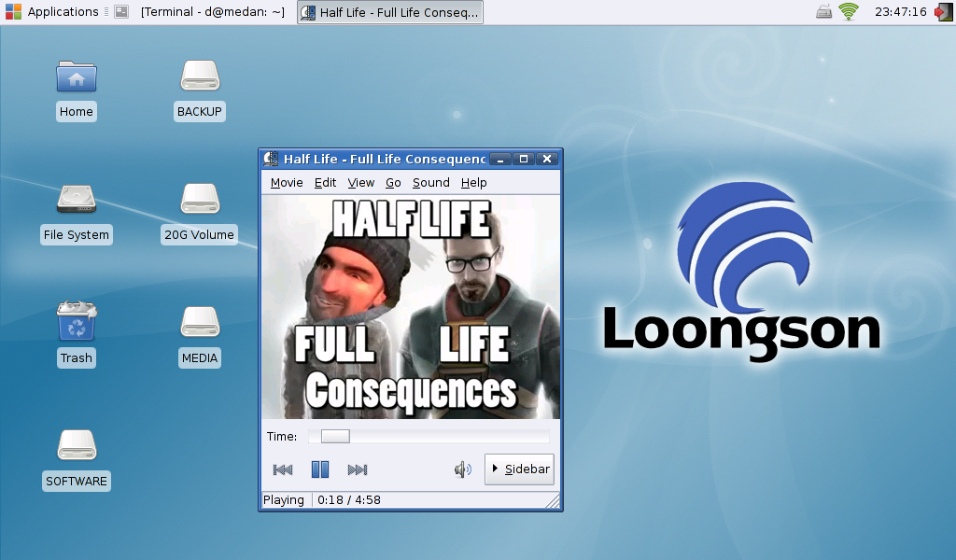Viewport: 956px width, 560px height.
Task: Click the movie player title bar text
Action: coord(384,159)
